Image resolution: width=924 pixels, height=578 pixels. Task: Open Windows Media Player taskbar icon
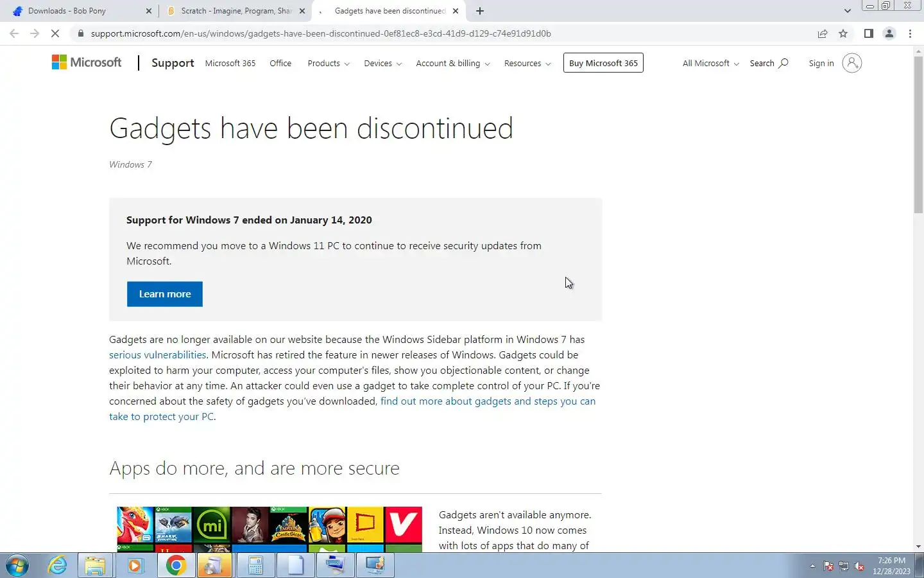(135, 566)
